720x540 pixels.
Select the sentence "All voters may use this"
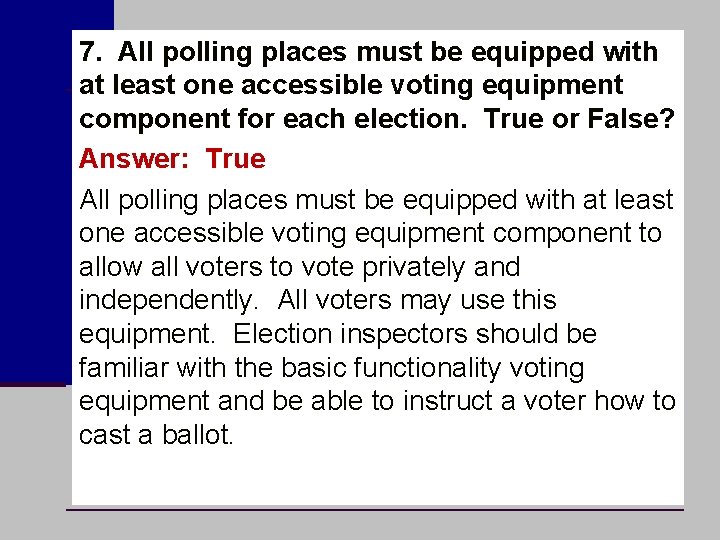[417, 301]
